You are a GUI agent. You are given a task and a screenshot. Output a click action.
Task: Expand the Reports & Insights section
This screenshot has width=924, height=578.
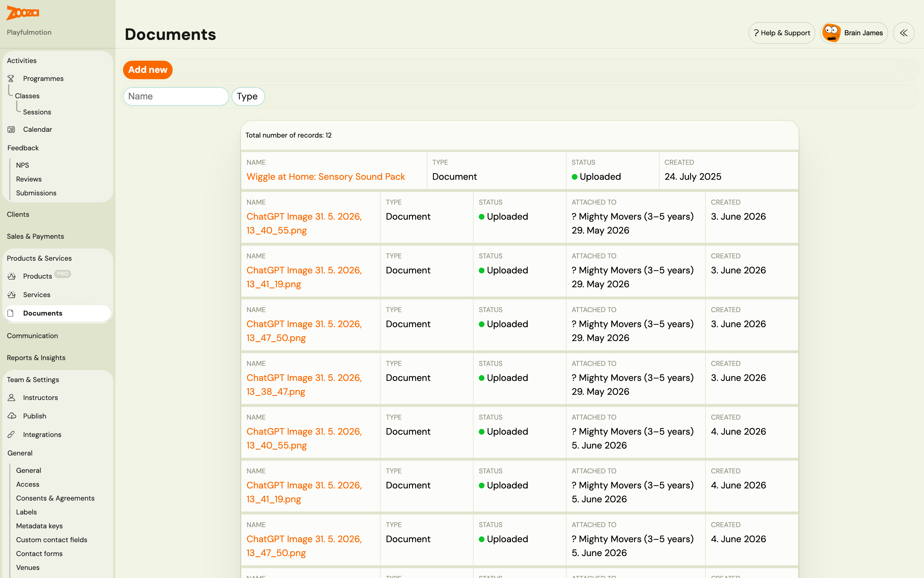tap(36, 357)
